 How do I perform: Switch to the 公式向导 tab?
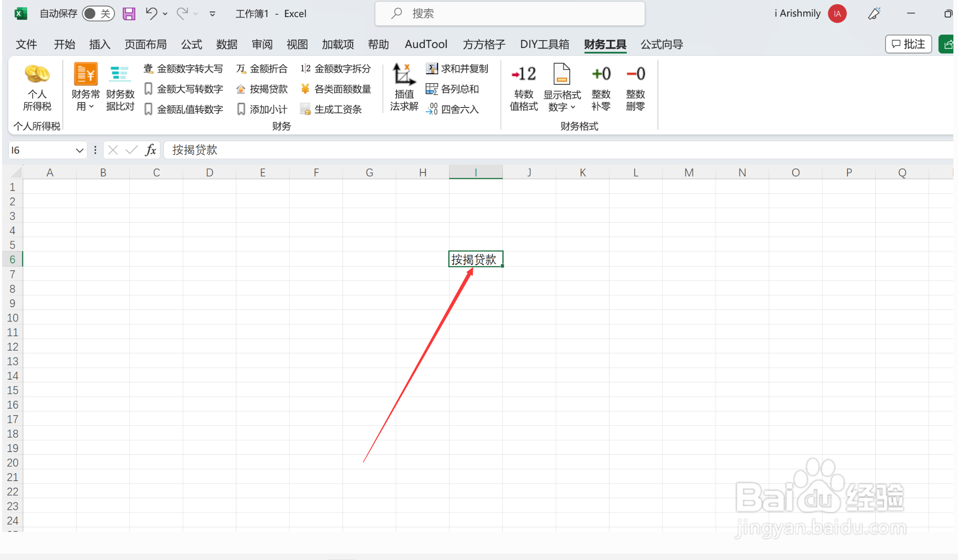click(662, 44)
